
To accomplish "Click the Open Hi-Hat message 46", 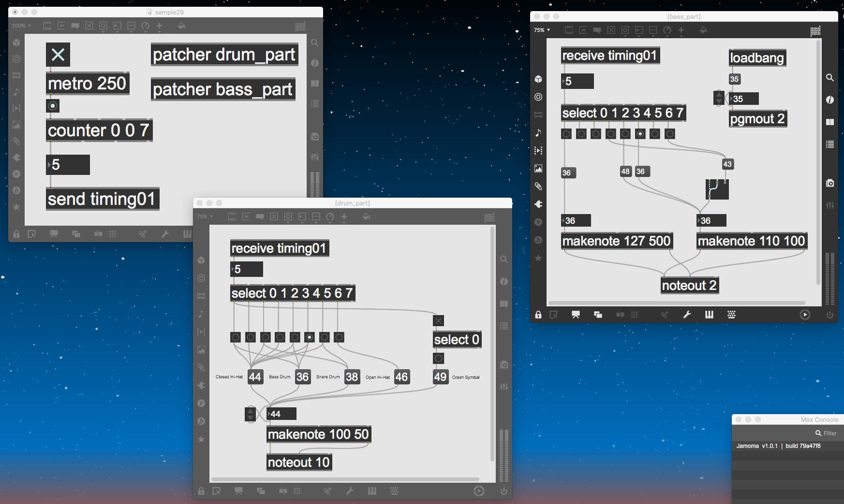I will (401, 377).
